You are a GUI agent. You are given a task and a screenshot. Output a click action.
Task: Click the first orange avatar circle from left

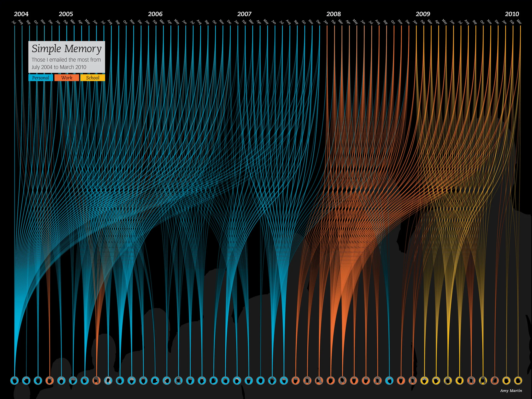(x=50, y=381)
